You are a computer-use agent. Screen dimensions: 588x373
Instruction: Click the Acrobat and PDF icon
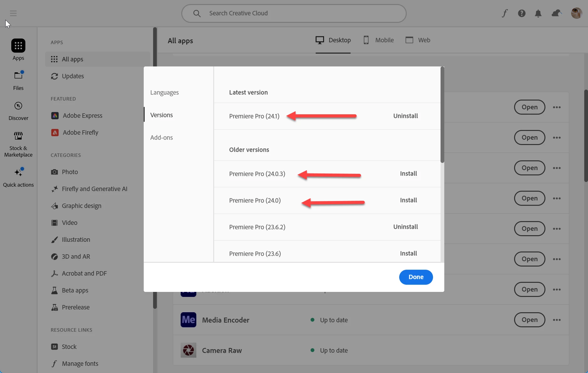click(54, 273)
